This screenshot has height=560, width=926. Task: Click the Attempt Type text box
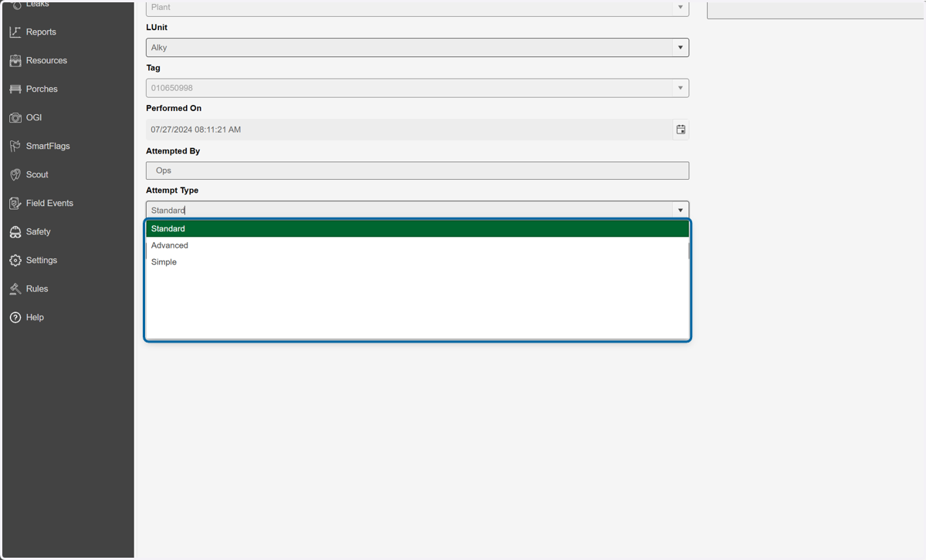coord(409,210)
